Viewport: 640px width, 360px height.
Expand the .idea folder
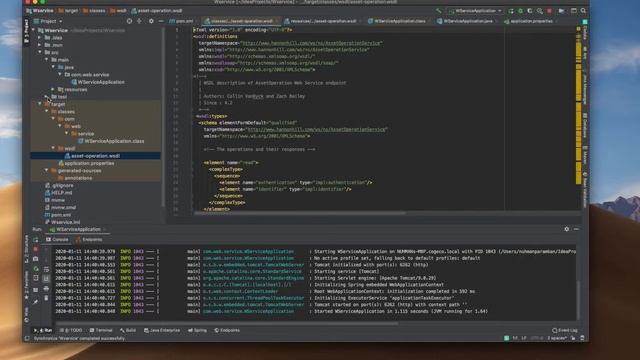pos(40,38)
